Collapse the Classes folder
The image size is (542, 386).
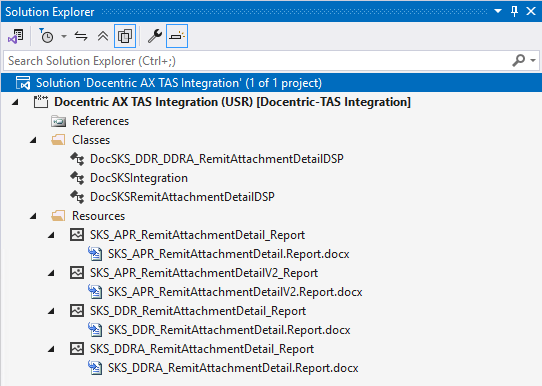(x=33, y=140)
